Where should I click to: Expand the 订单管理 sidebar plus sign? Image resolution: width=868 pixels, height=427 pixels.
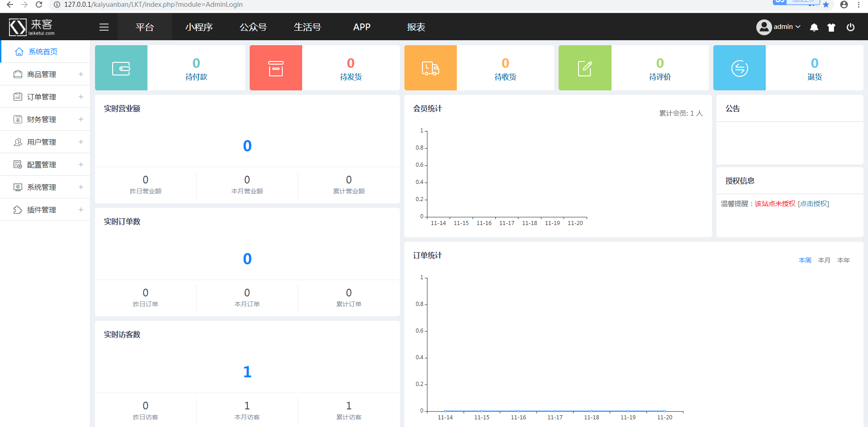click(x=81, y=97)
